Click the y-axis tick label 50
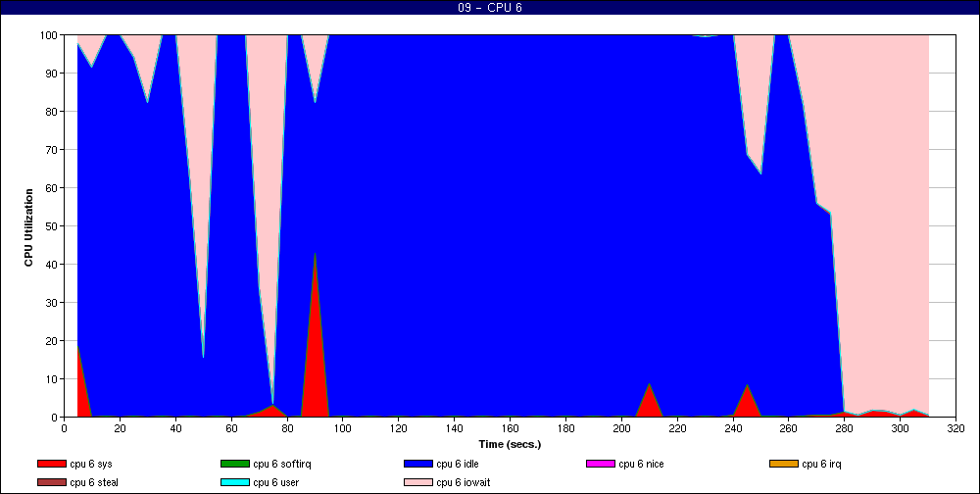Image resolution: width=980 pixels, height=494 pixels. coord(53,226)
